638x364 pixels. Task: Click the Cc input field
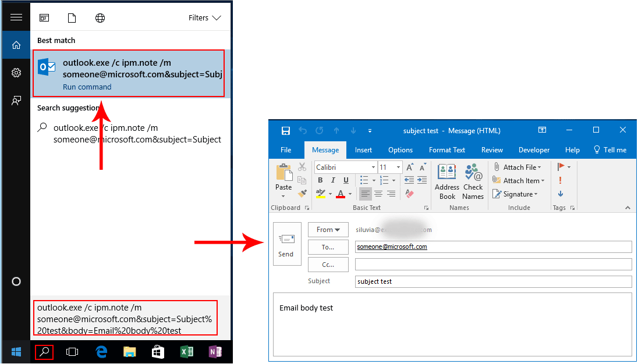pyautogui.click(x=493, y=264)
